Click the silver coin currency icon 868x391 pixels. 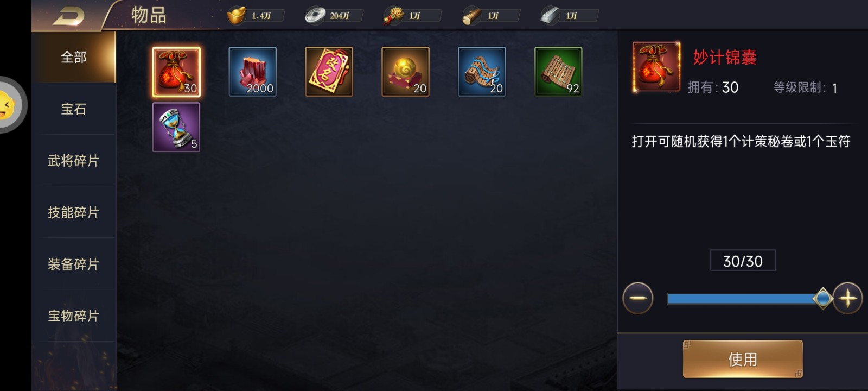coord(315,16)
